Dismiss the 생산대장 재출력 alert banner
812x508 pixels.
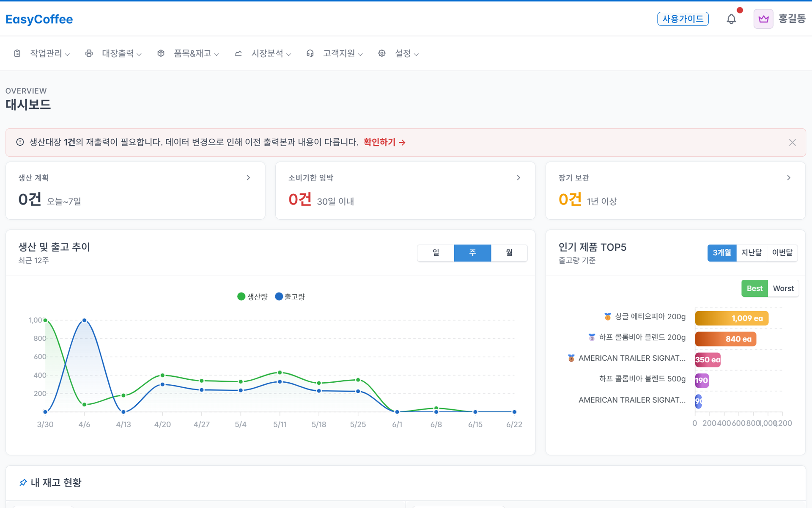pos(792,143)
